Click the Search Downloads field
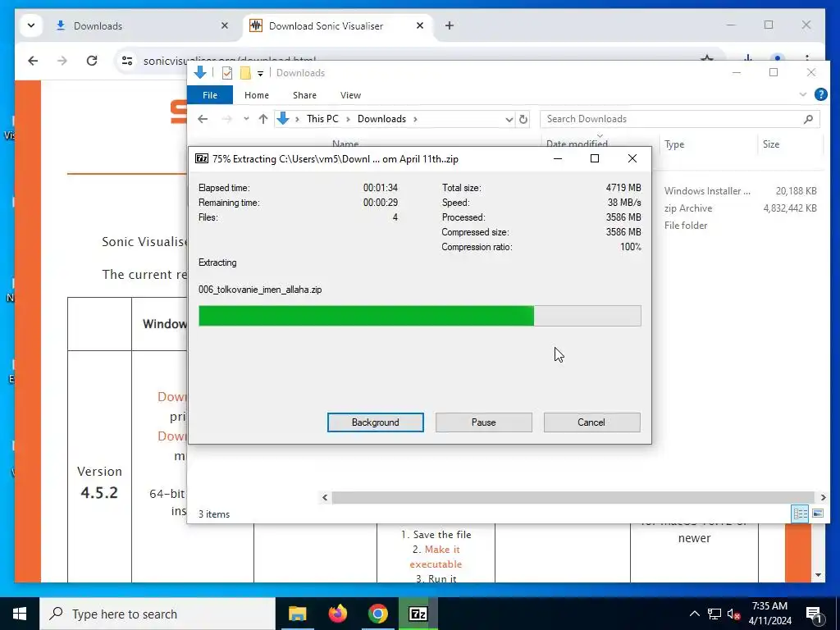The image size is (840, 630). 679,119
